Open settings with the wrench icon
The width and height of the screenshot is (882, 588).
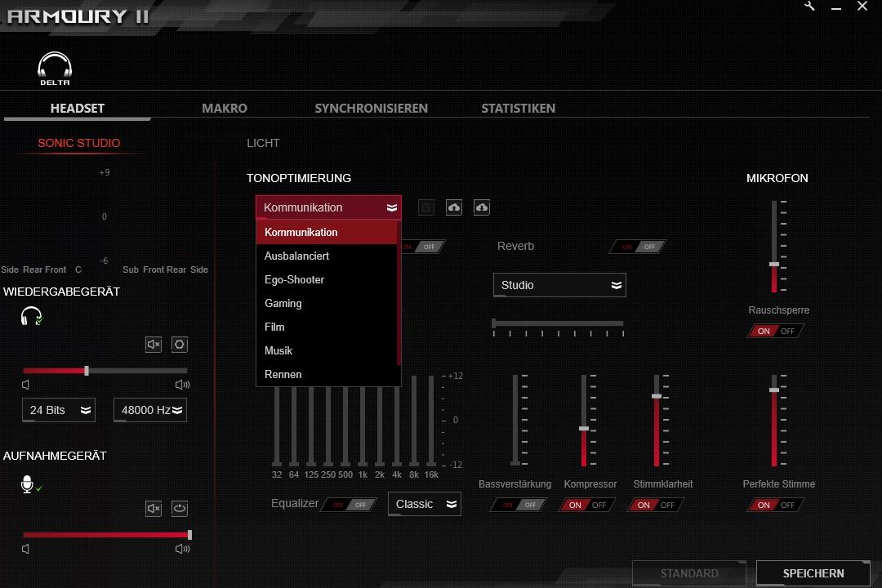click(x=810, y=7)
